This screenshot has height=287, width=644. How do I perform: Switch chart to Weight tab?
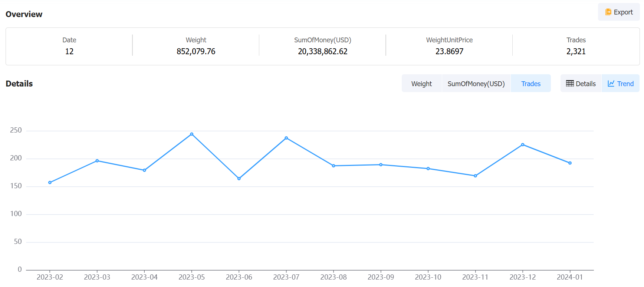[421, 84]
